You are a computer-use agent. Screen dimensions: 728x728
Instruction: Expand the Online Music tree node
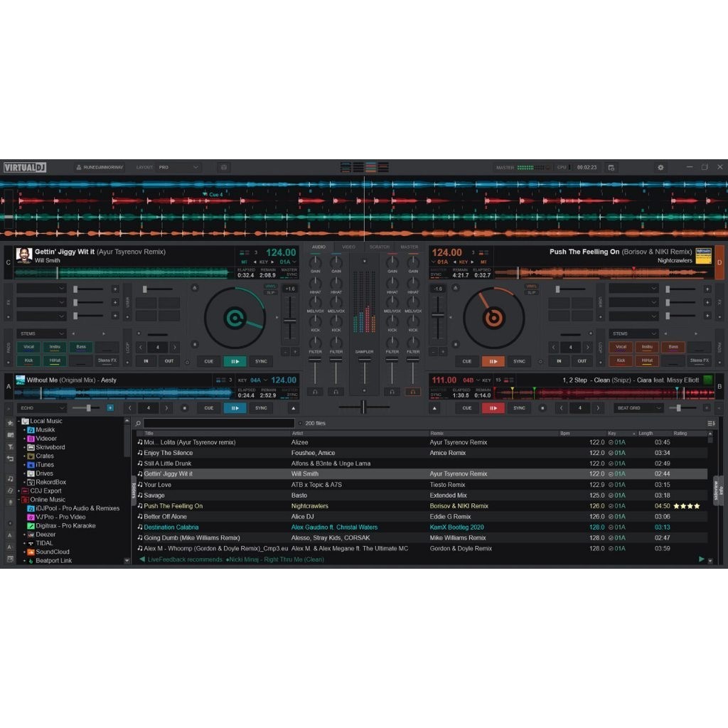[x=19, y=500]
